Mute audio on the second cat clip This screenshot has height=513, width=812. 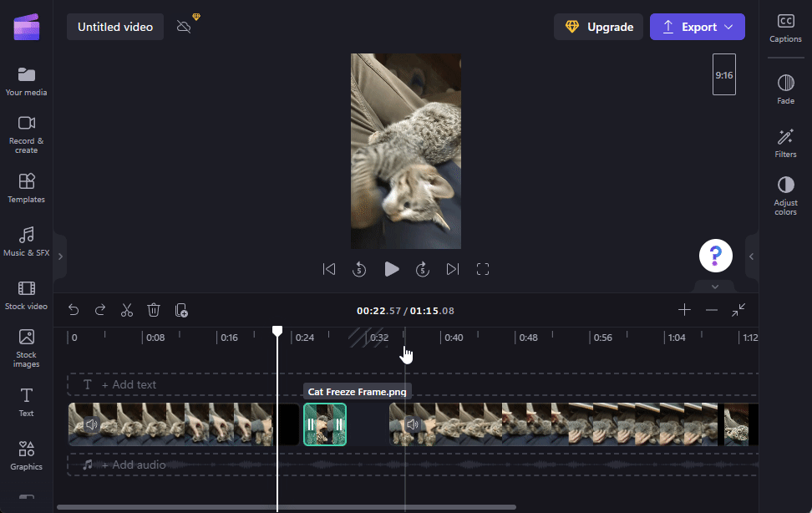(x=412, y=424)
